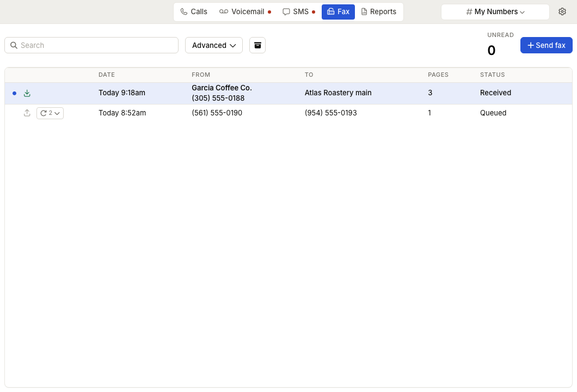Viewport: 577px width, 392px height.
Task: Click the pages value 3
Action: point(430,93)
